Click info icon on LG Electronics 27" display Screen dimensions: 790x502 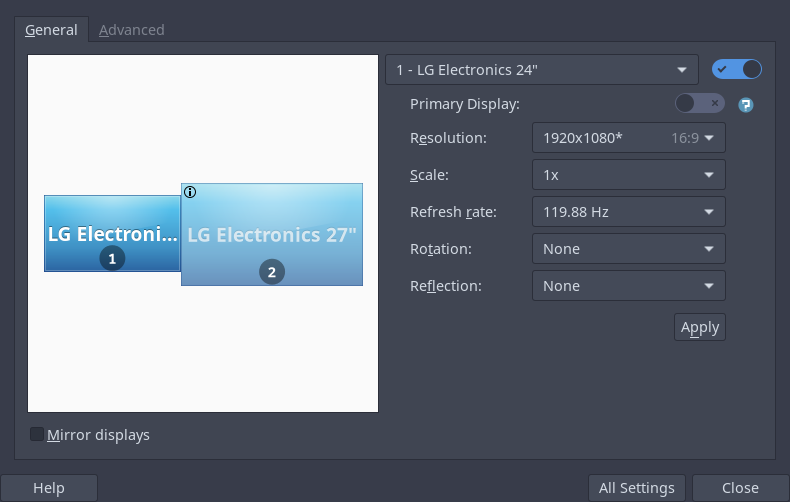tap(190, 192)
